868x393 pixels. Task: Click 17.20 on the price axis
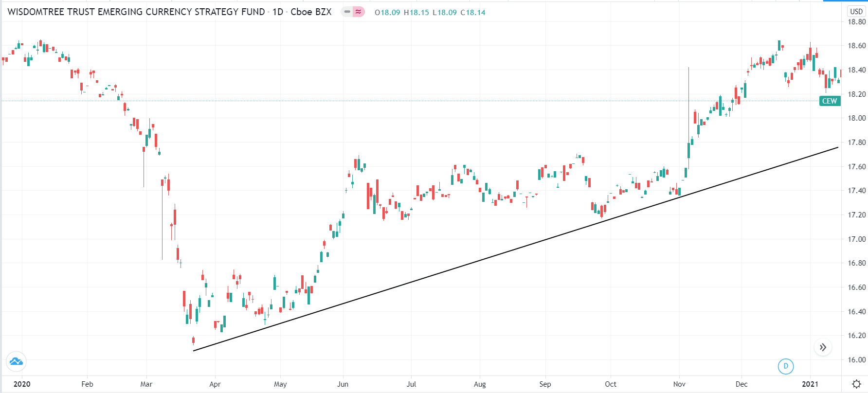[856, 215]
